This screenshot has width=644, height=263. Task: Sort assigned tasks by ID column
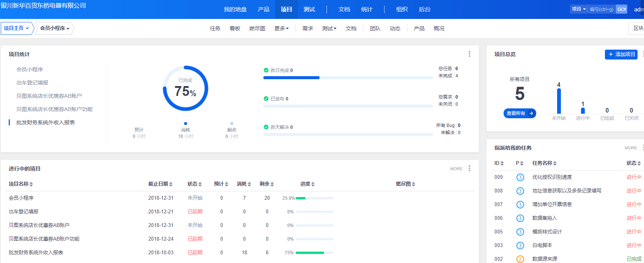pyautogui.click(x=502, y=163)
